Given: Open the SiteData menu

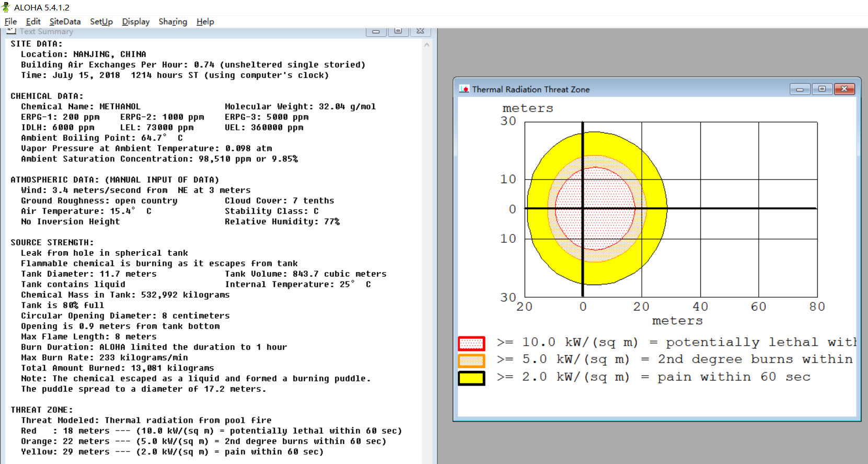Looking at the screenshot, I should point(65,21).
